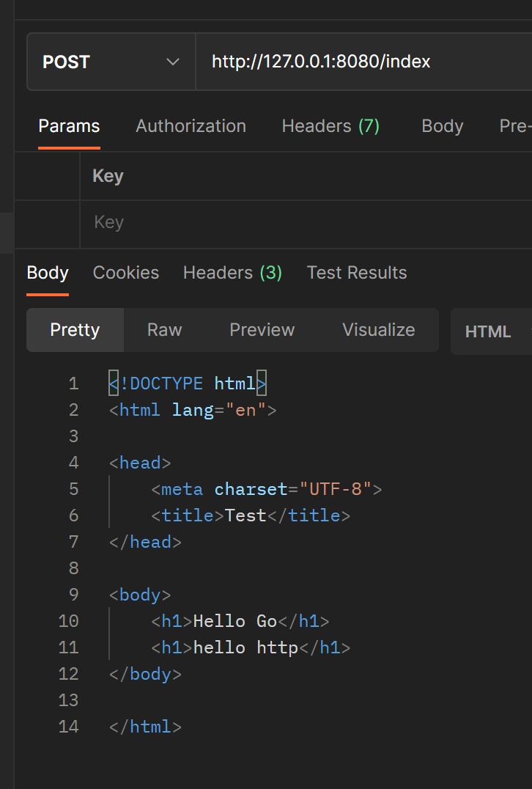View the request Headers (7) tab
The width and height of the screenshot is (532, 789).
[x=330, y=126]
